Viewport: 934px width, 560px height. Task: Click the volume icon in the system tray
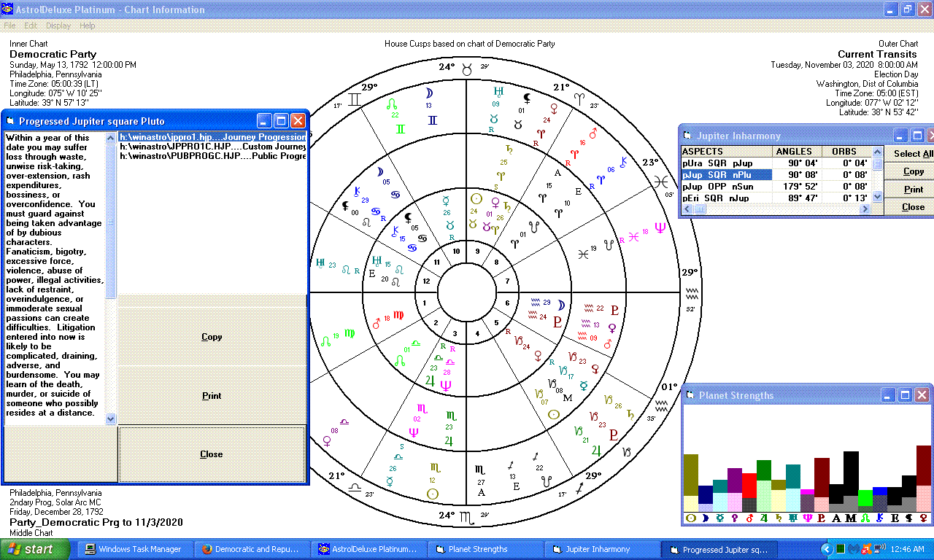point(879,548)
